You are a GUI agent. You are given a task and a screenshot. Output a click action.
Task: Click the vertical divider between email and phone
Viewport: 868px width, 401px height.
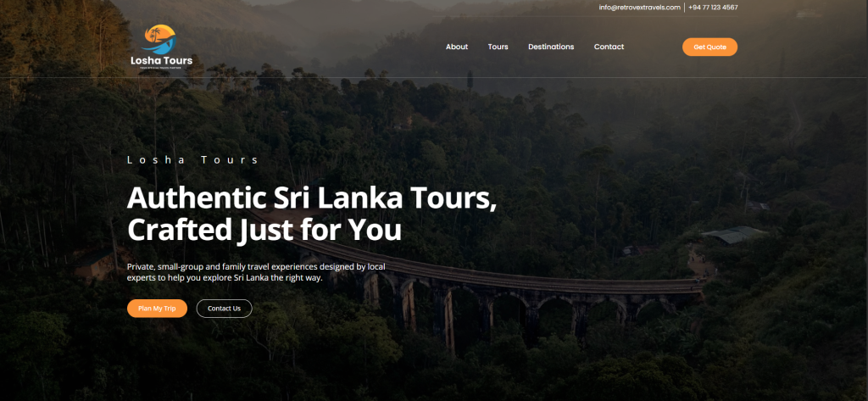[685, 7]
